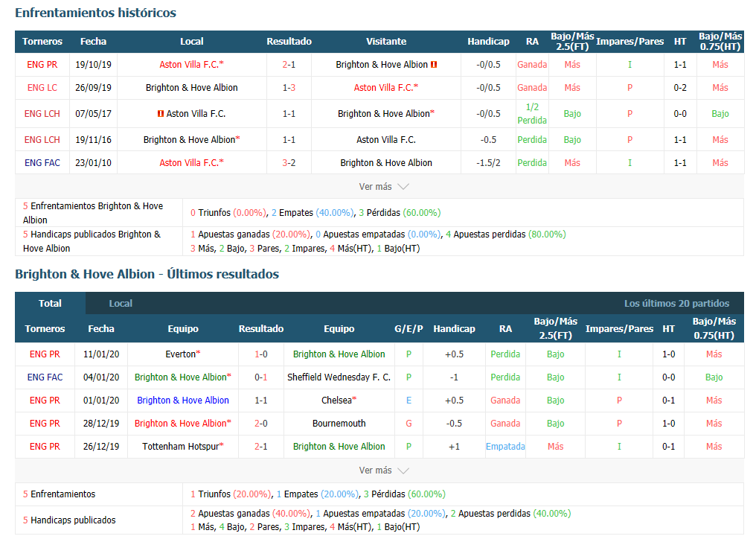Switch to the Total tab
This screenshot has height=539, width=756.
coord(50,304)
